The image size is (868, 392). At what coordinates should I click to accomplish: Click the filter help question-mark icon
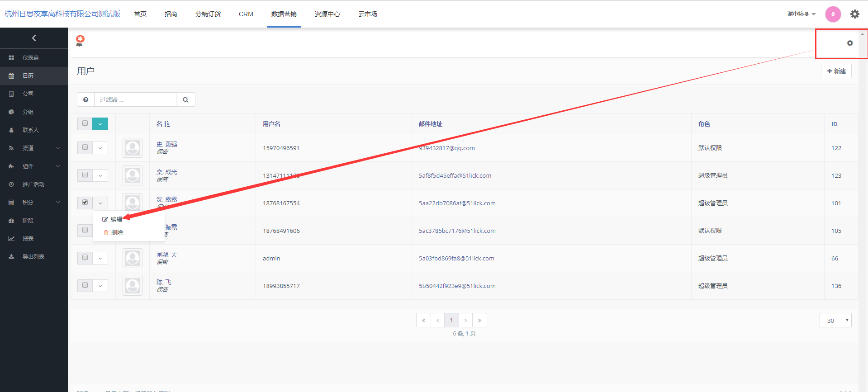[x=85, y=100]
